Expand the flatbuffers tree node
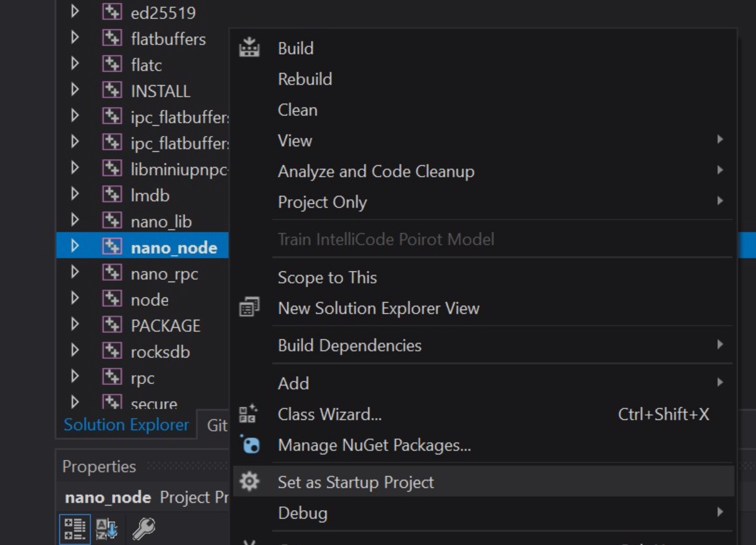756x545 pixels. click(74, 38)
